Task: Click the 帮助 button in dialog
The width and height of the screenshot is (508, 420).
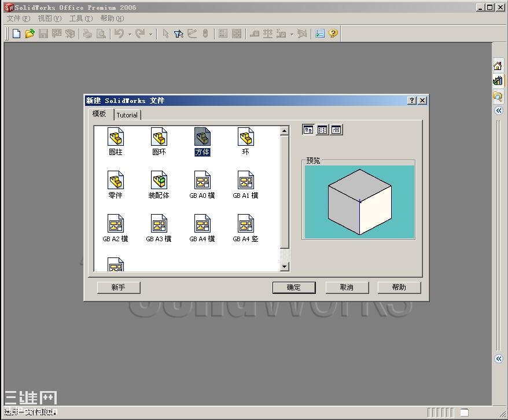Action: coord(399,288)
